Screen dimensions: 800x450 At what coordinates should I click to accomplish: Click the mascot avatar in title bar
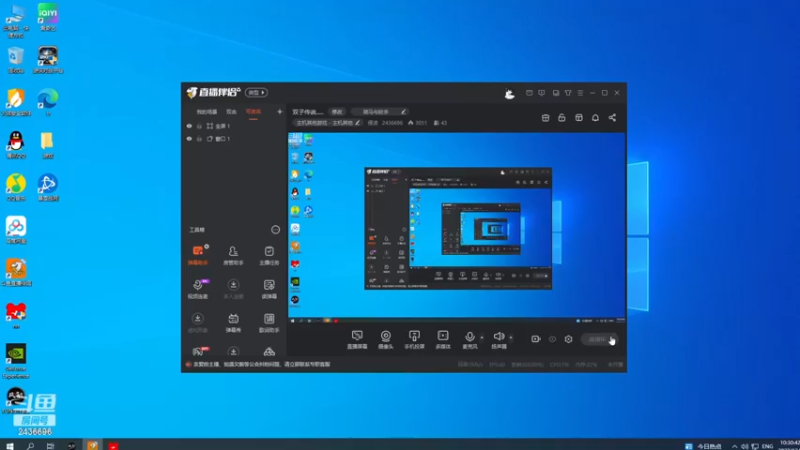click(x=509, y=93)
